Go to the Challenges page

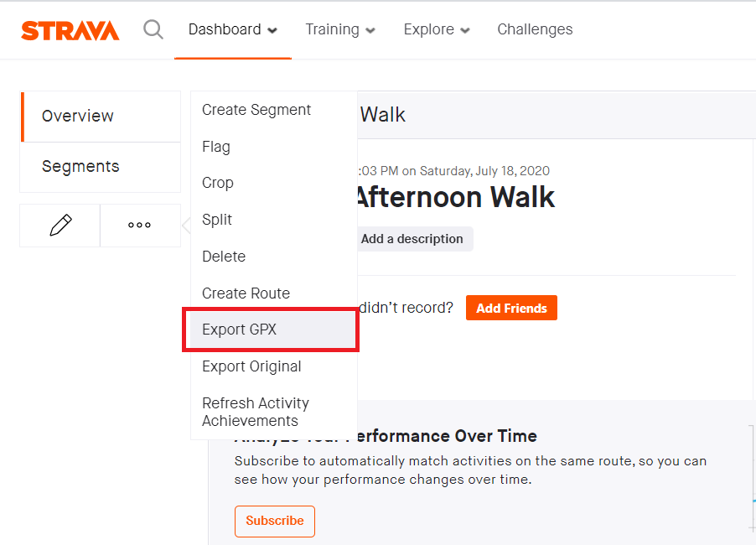click(535, 30)
